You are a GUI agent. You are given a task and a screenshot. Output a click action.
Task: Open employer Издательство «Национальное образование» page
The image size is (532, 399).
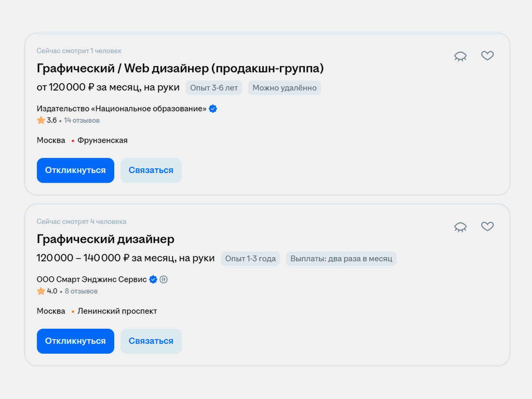tap(121, 108)
